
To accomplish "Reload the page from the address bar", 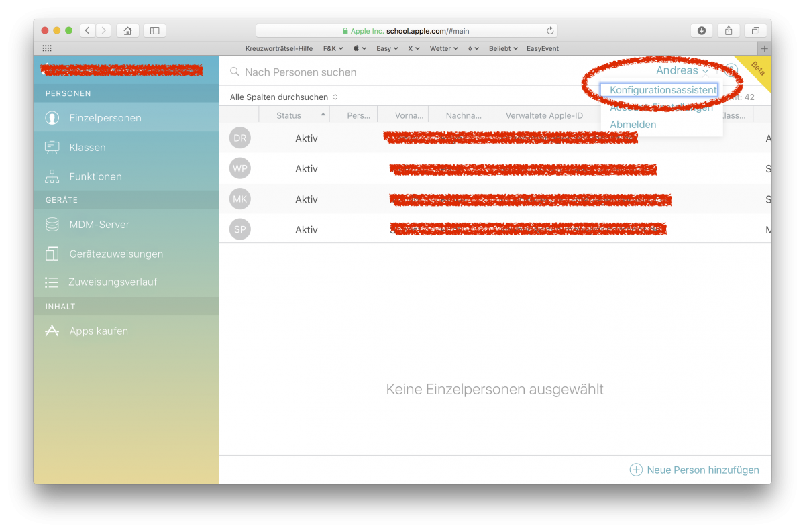I will (x=550, y=31).
